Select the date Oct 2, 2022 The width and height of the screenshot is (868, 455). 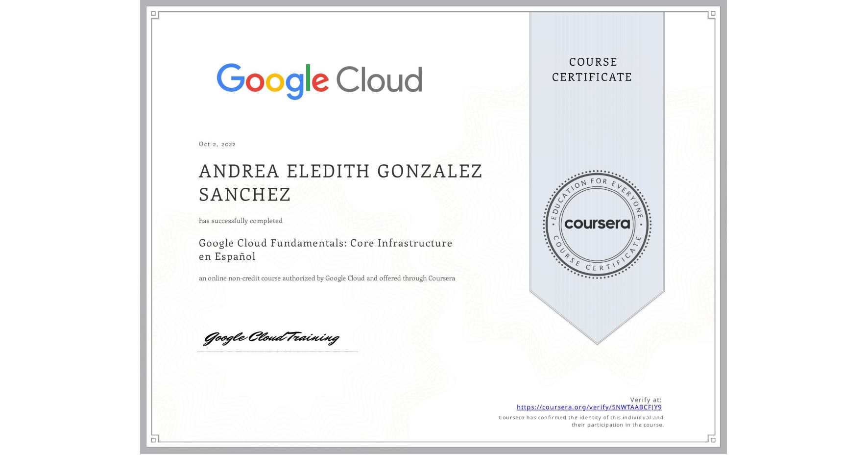point(217,144)
